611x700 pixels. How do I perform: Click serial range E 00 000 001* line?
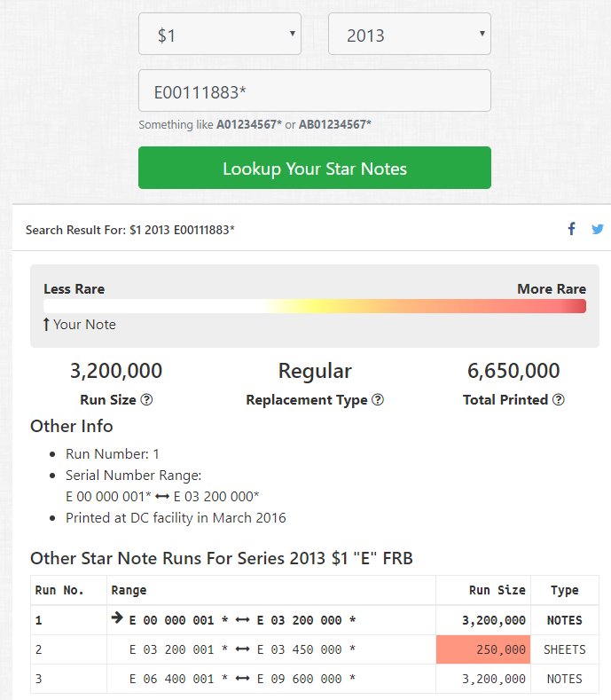(x=162, y=497)
